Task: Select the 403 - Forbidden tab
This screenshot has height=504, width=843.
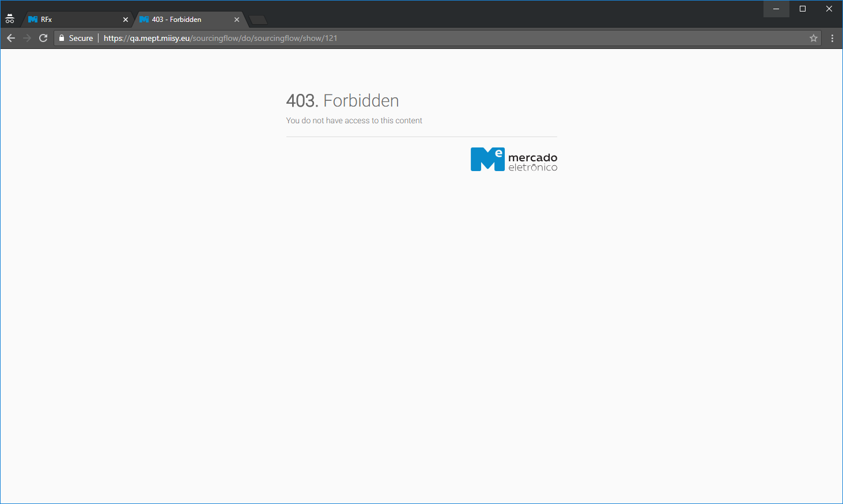Action: tap(184, 20)
